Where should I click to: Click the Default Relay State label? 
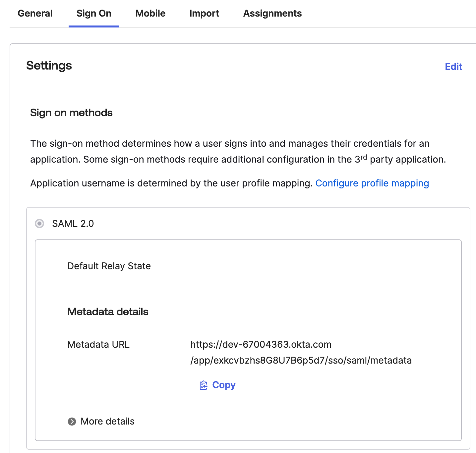[109, 266]
